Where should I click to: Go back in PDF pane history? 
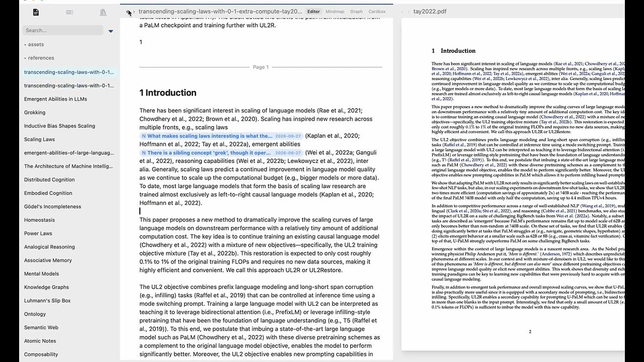(401, 12)
